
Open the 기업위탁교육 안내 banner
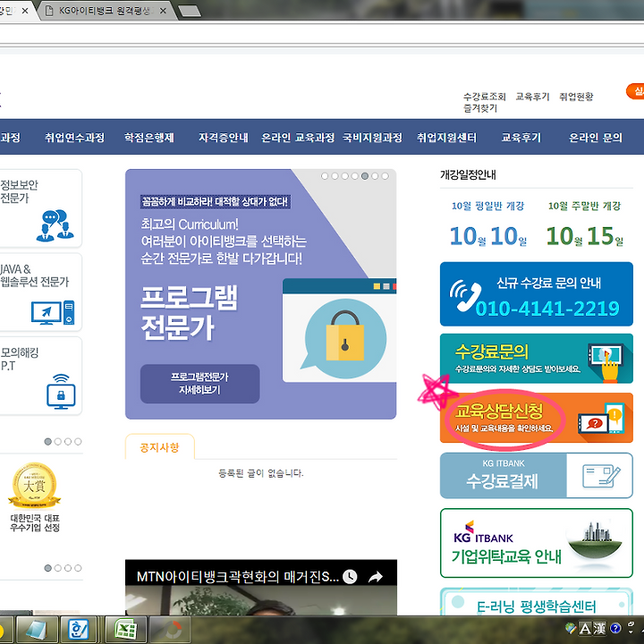(537, 543)
